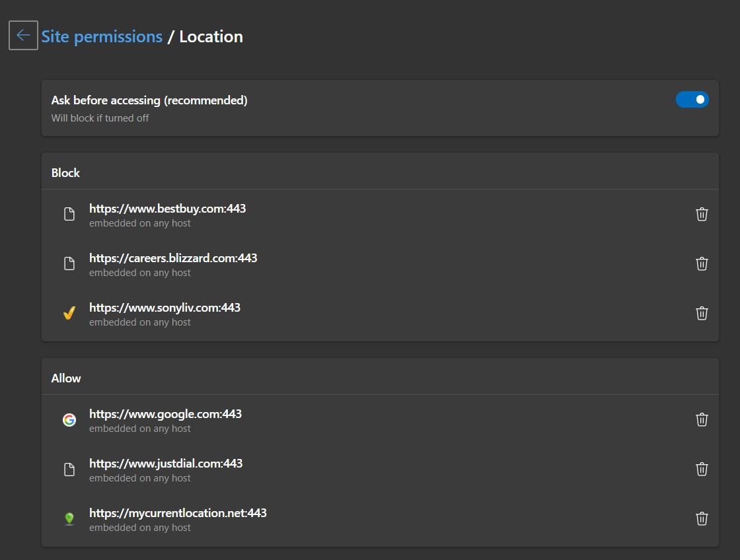Click embedded on any host under bestbuy.com
Viewport: 740px width, 560px height.
click(139, 223)
